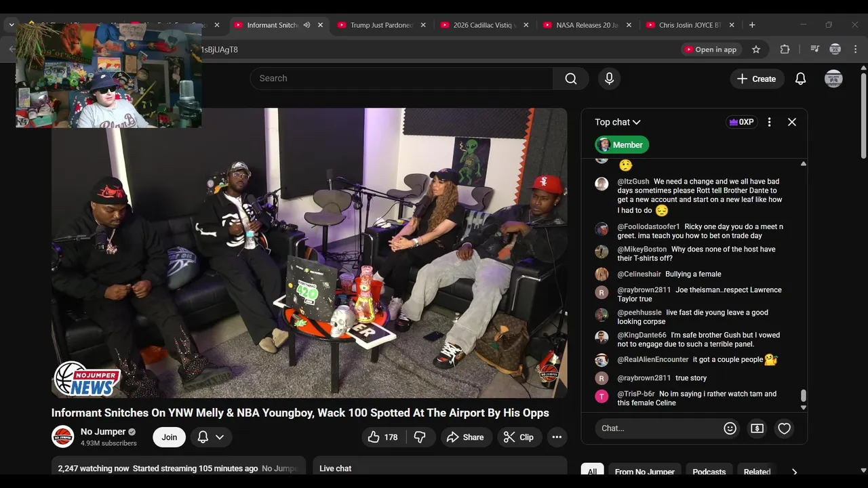The image size is (868, 488).
Task: Close the Informant Snitches tab
Action: pos(320,25)
